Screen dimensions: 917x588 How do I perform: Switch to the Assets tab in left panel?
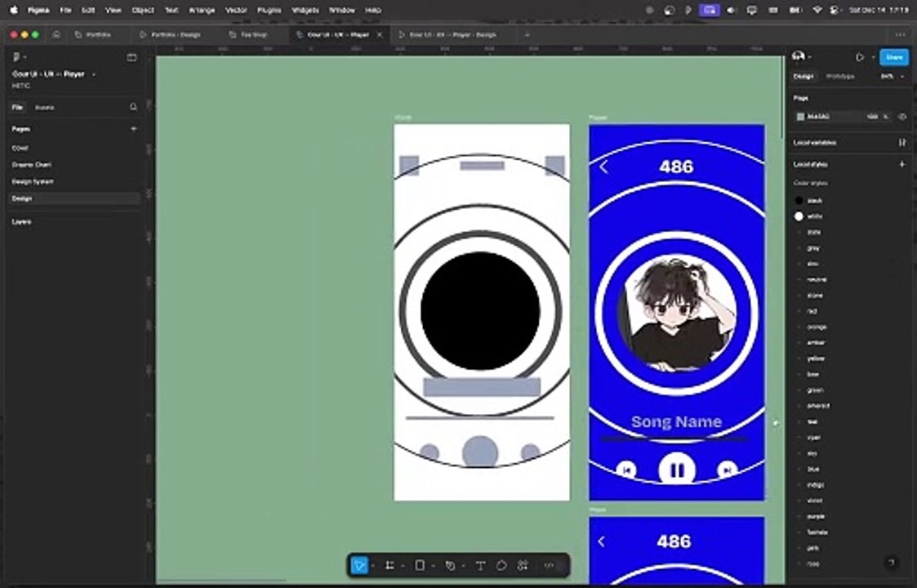pos(44,108)
